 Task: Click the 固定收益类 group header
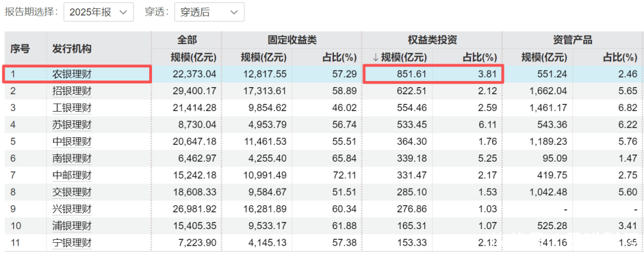tap(292, 40)
